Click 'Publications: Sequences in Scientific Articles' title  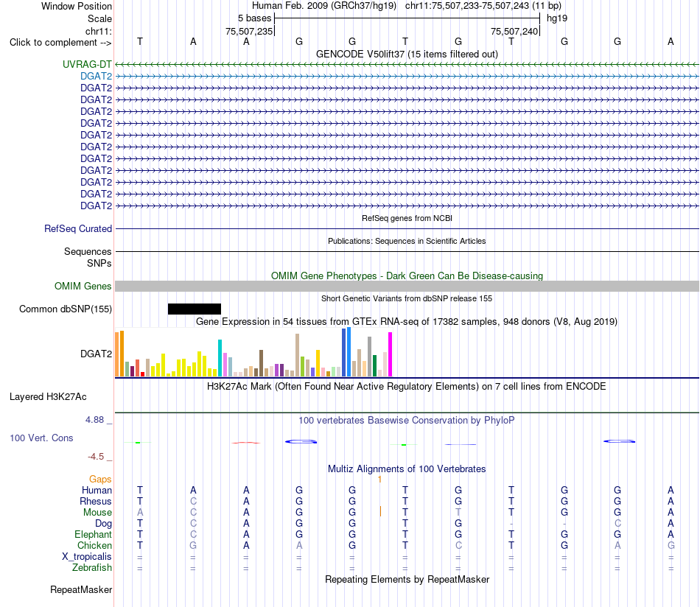407,241
